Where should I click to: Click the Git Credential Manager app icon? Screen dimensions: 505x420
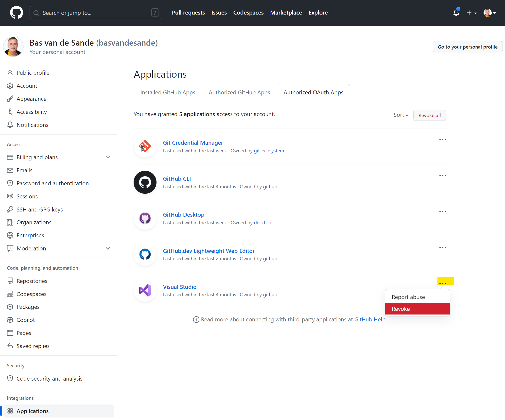[145, 146]
